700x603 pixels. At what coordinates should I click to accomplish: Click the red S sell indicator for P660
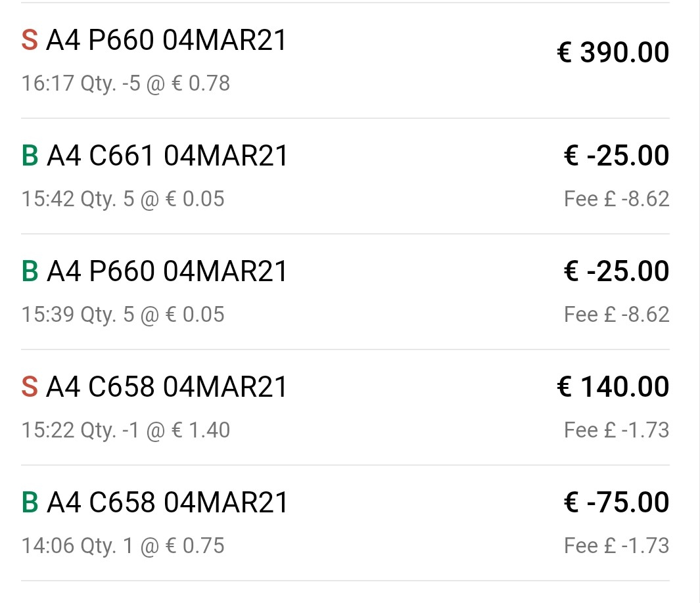click(30, 41)
